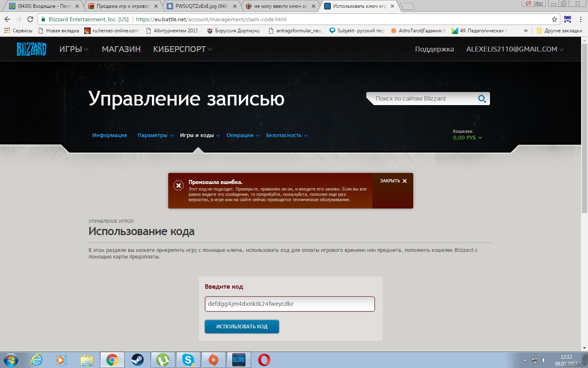
Task: Open Skype from the taskbar
Action: click(x=188, y=360)
